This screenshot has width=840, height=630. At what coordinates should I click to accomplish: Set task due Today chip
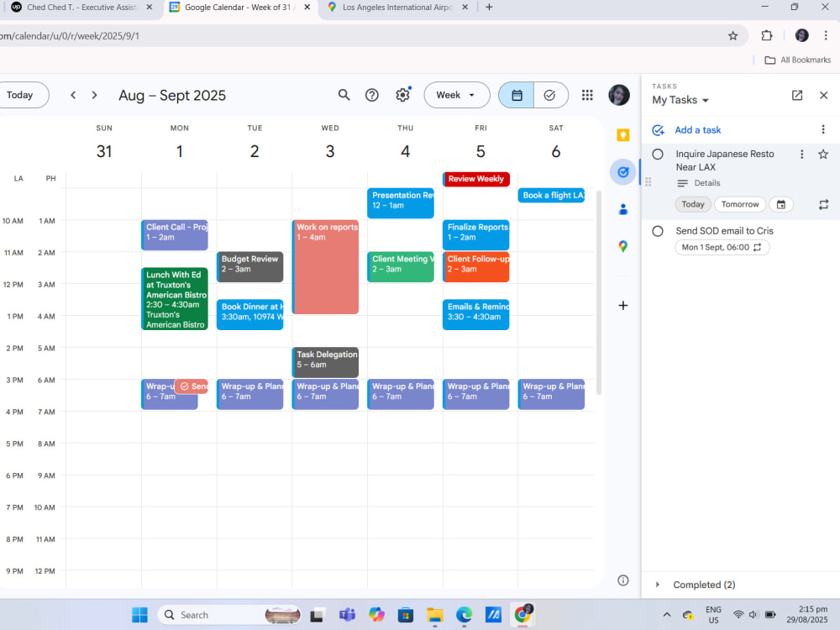click(693, 205)
